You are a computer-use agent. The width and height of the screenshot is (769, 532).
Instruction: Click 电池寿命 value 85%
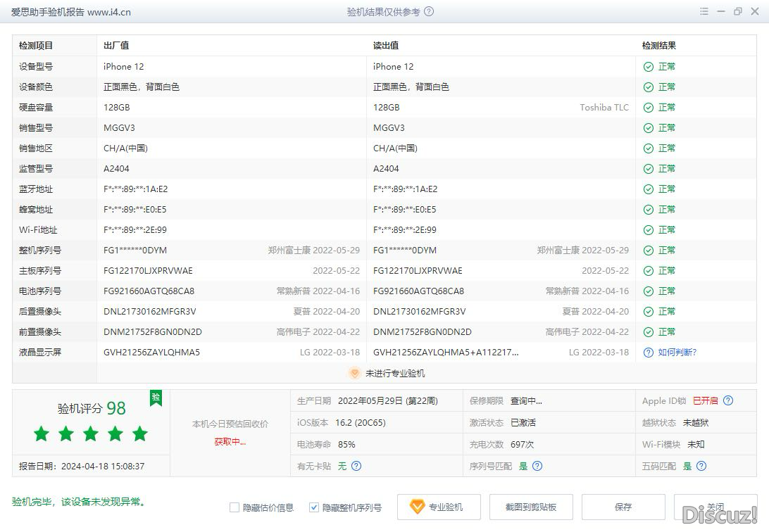coord(346,444)
